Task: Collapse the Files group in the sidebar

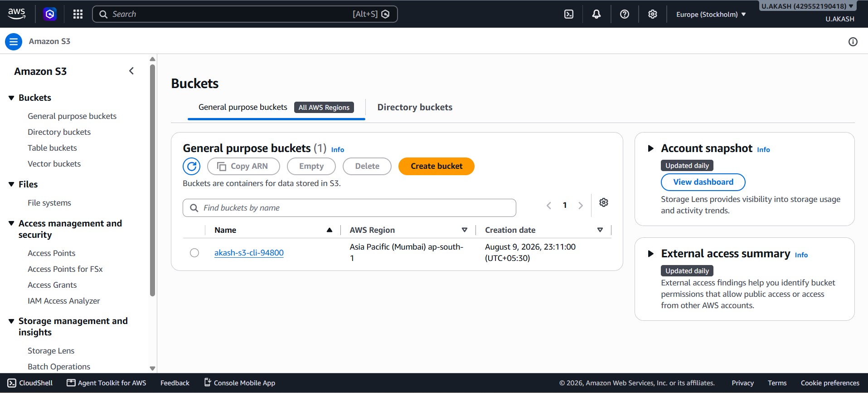Action: 11,184
